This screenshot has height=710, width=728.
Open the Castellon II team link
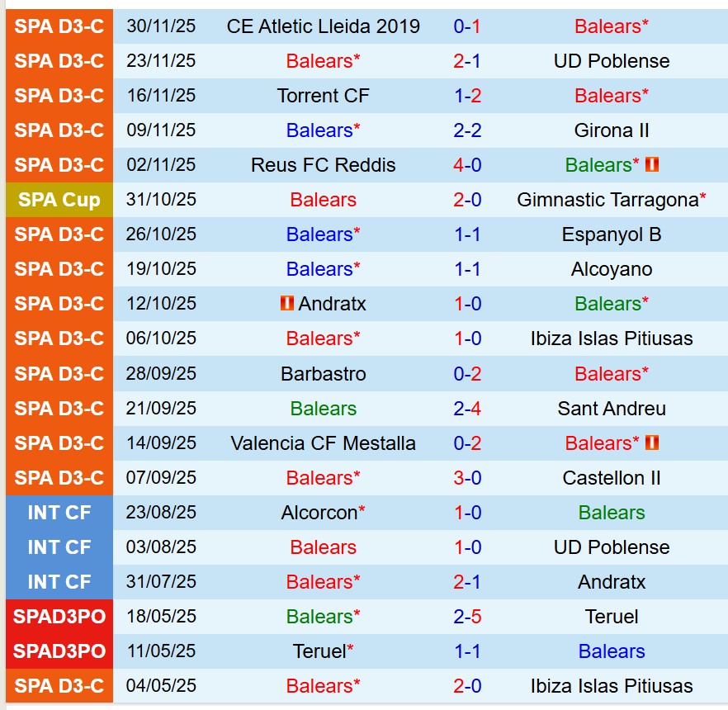pyautogui.click(x=612, y=478)
